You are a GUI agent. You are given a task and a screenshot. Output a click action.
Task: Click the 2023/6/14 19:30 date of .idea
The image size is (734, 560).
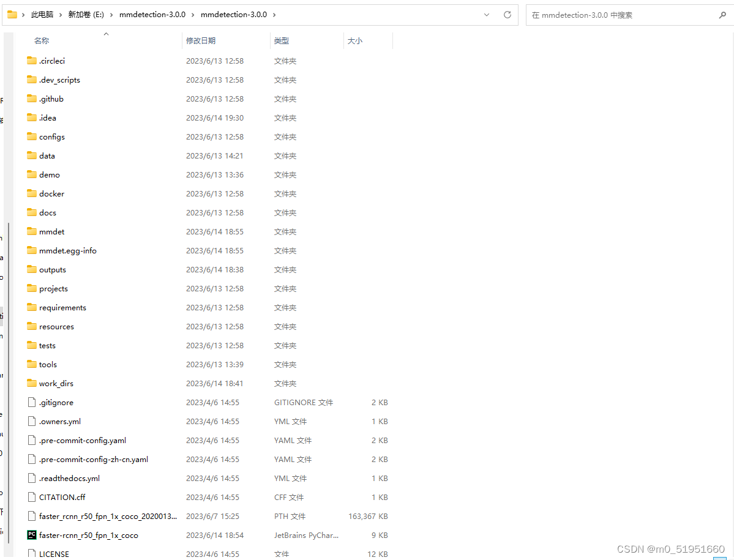tap(215, 118)
